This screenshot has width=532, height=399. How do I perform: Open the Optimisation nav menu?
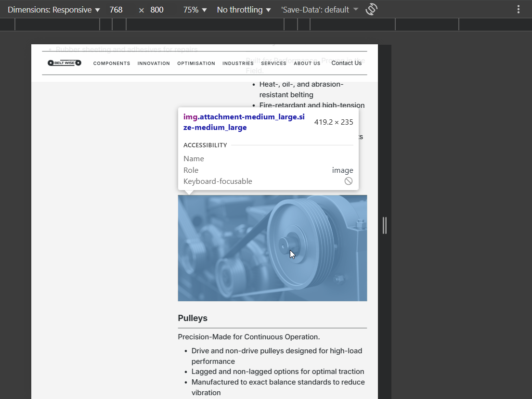[x=196, y=64]
